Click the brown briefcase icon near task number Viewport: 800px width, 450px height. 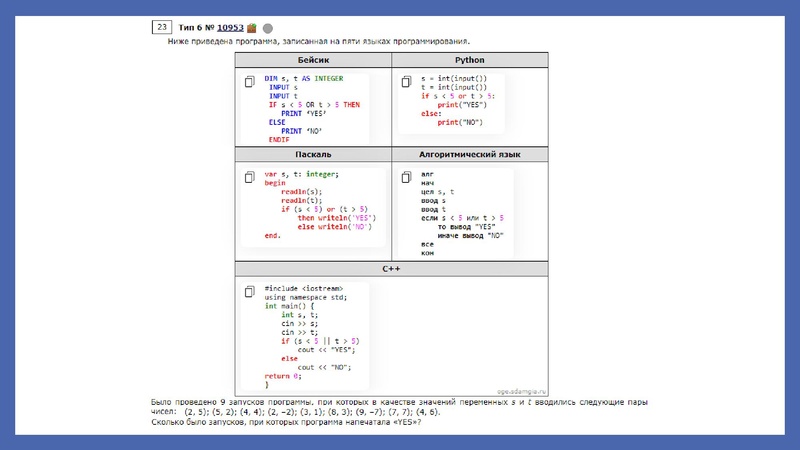[x=252, y=27]
